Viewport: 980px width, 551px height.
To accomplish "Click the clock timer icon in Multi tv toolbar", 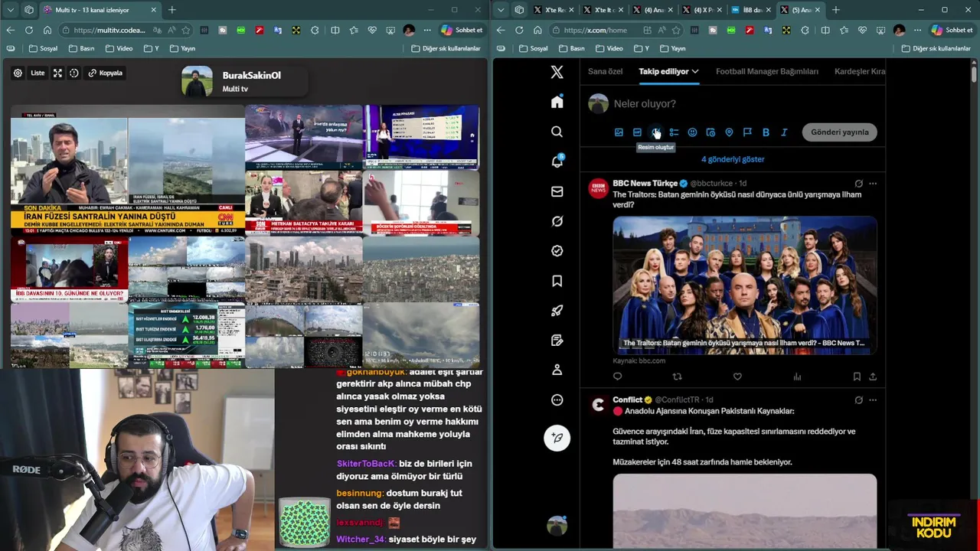I will click(x=74, y=73).
